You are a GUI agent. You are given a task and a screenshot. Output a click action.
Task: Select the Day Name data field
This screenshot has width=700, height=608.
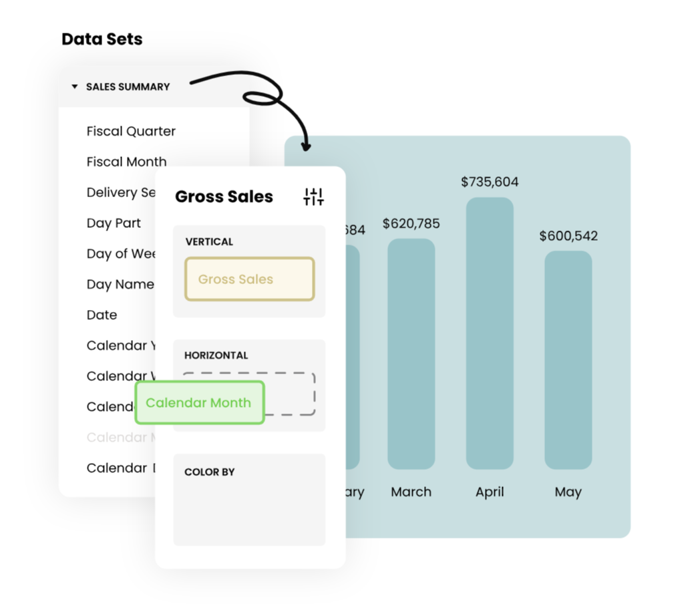pos(121,284)
